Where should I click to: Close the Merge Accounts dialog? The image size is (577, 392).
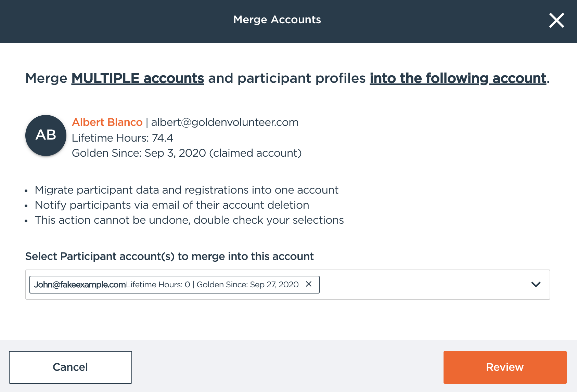[556, 20]
